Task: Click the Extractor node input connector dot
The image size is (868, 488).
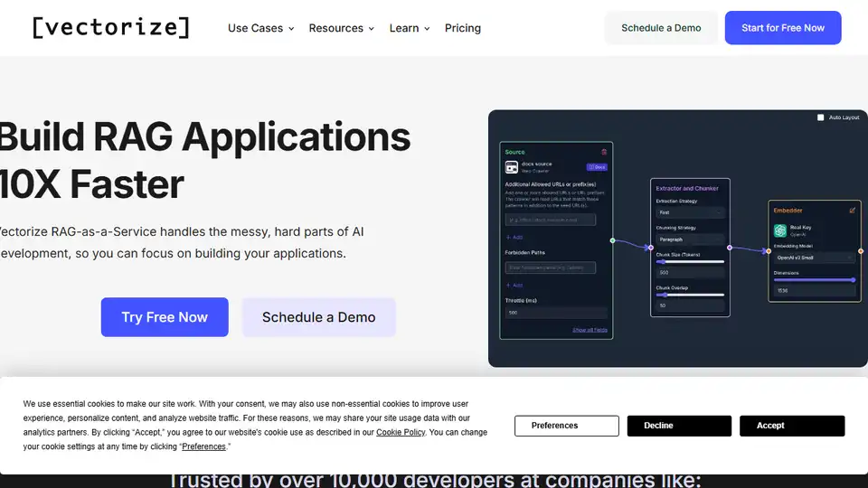Action: (x=650, y=248)
